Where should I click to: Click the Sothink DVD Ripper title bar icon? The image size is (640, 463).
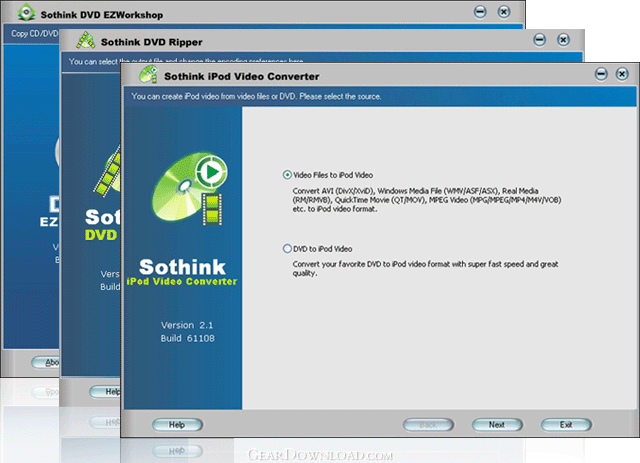(86, 40)
